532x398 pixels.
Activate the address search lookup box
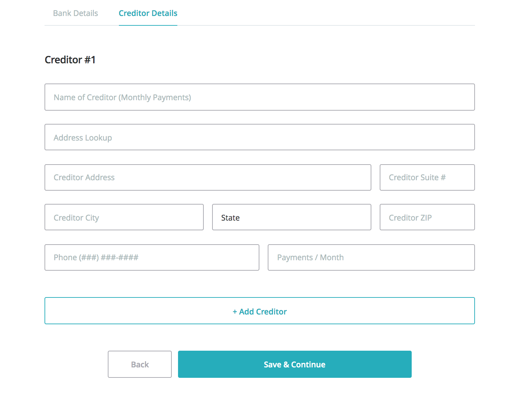(x=259, y=137)
